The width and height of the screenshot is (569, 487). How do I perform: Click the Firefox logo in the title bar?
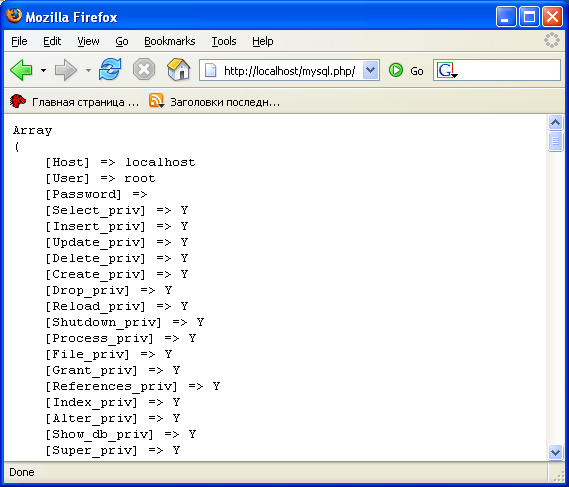click(14, 16)
